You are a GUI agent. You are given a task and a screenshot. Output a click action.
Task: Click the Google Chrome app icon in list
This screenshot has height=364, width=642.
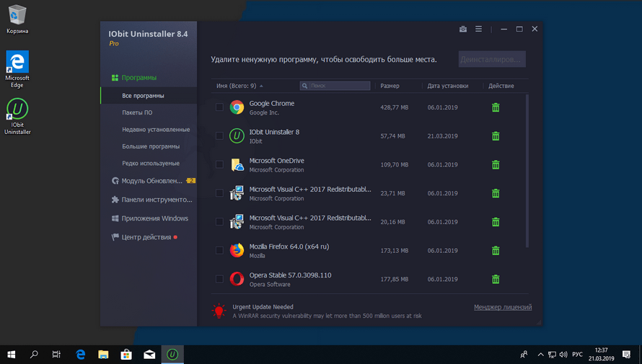237,107
